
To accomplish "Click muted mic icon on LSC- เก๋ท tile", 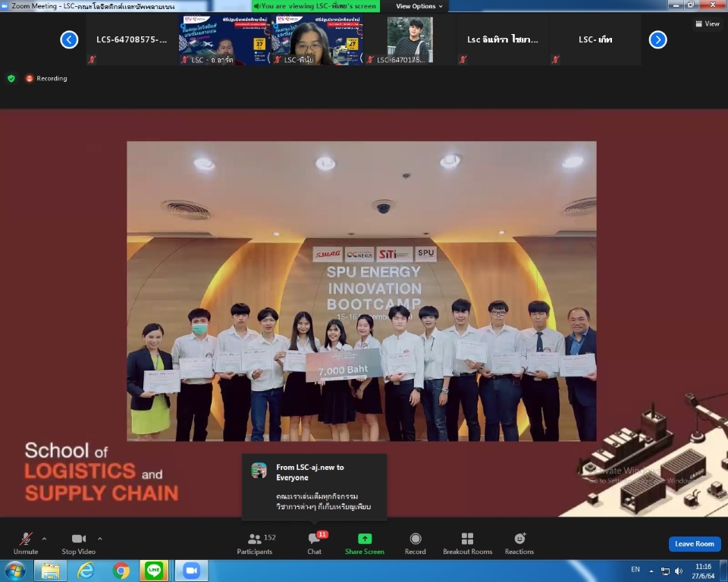I will tap(556, 59).
